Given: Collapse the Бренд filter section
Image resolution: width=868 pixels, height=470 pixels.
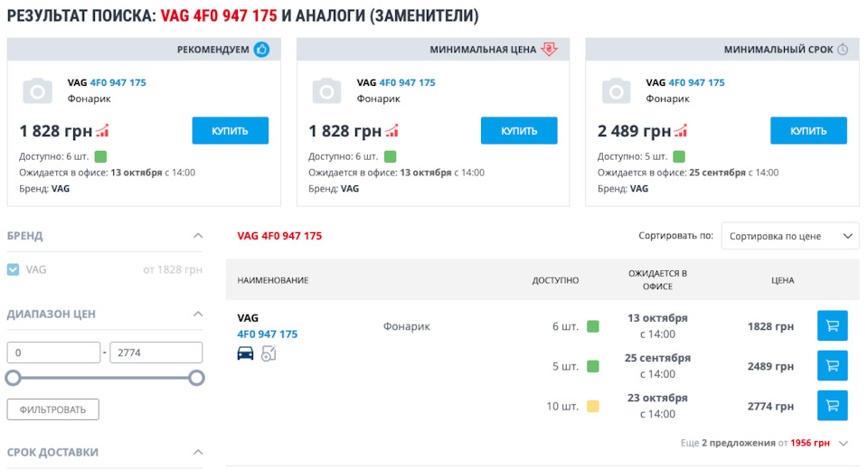Looking at the screenshot, I should click(198, 236).
